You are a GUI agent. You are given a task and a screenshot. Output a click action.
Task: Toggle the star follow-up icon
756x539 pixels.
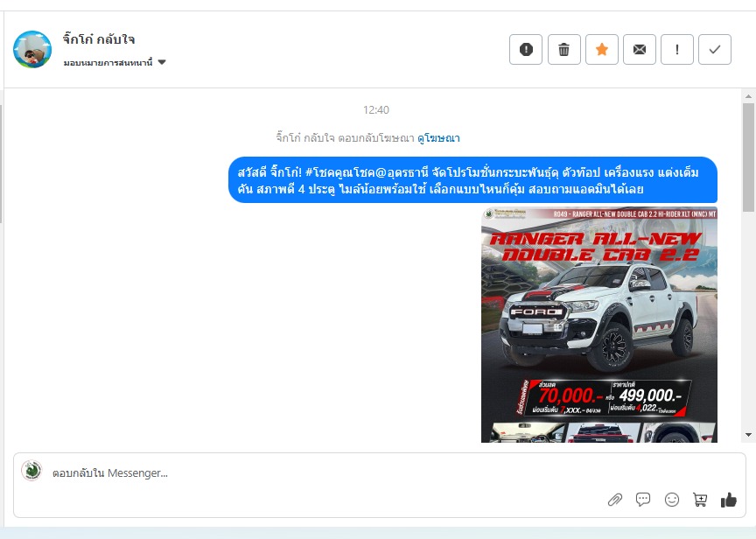pyautogui.click(x=602, y=49)
